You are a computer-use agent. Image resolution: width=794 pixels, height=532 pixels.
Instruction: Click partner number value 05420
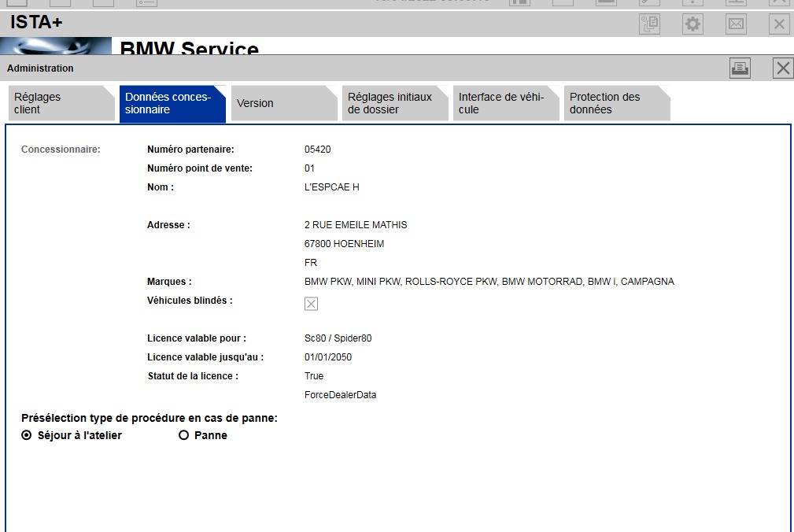(x=317, y=150)
